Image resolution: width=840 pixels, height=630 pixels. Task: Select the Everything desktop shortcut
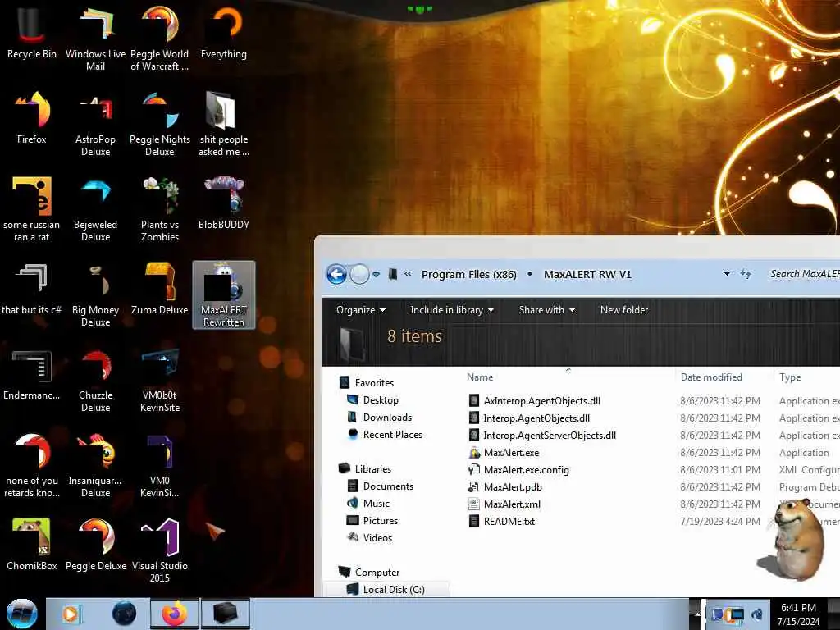click(224, 32)
